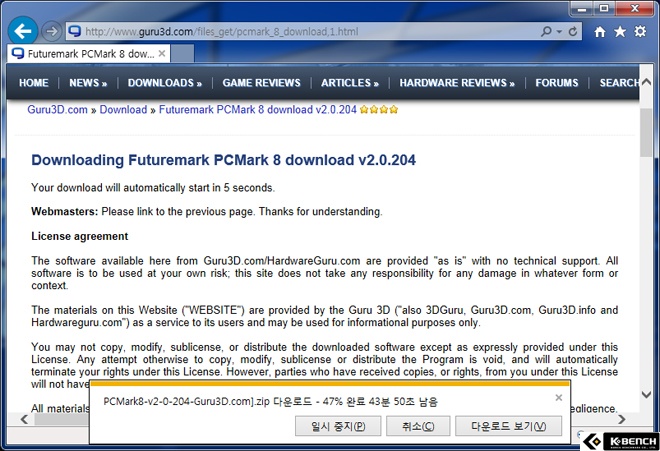Click the vertical scrollbar down arrow
660x451 pixels.
[646, 395]
